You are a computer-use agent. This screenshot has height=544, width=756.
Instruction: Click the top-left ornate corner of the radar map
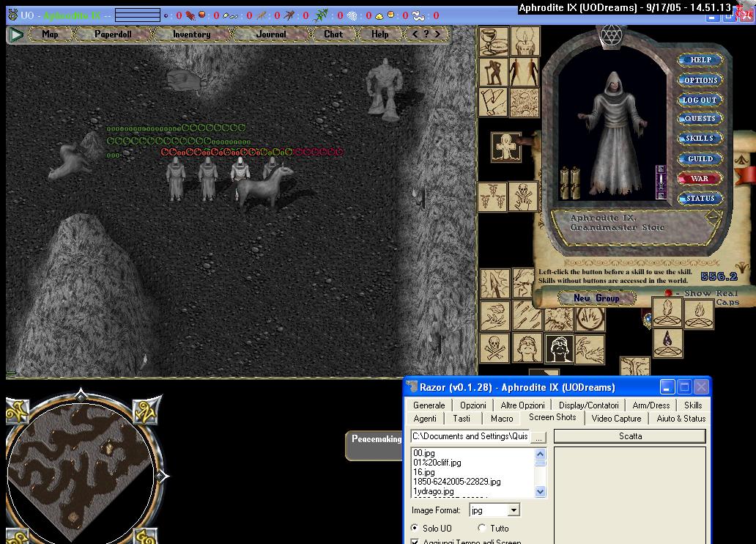pyautogui.click(x=18, y=411)
